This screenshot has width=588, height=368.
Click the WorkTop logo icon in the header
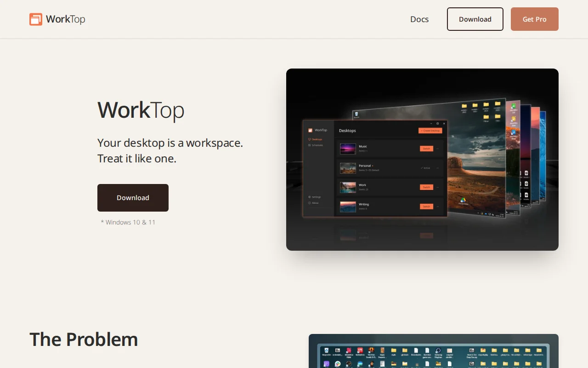click(x=36, y=19)
